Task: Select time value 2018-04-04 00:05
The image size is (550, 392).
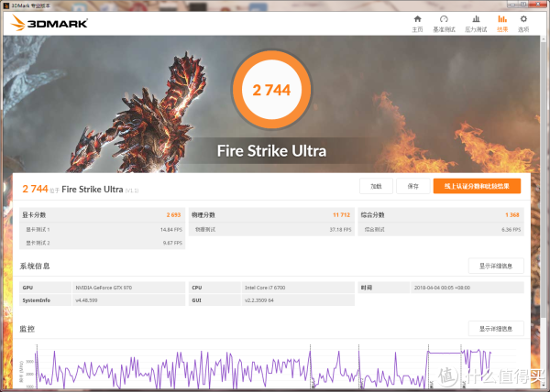Action: (442, 288)
